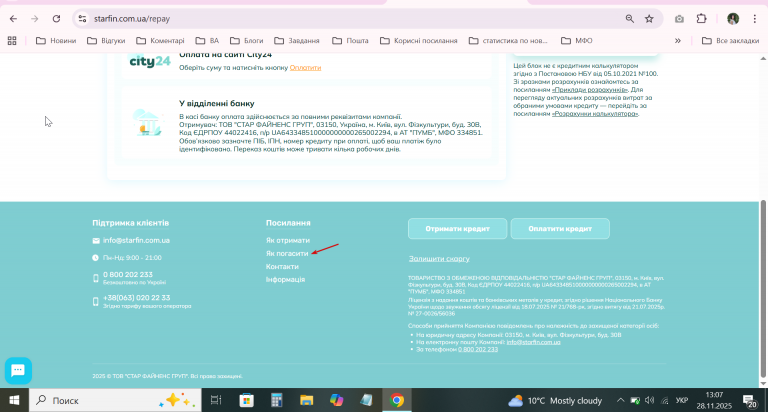Open the Copilot taskbar icon
768x412 pixels.
(x=336, y=400)
